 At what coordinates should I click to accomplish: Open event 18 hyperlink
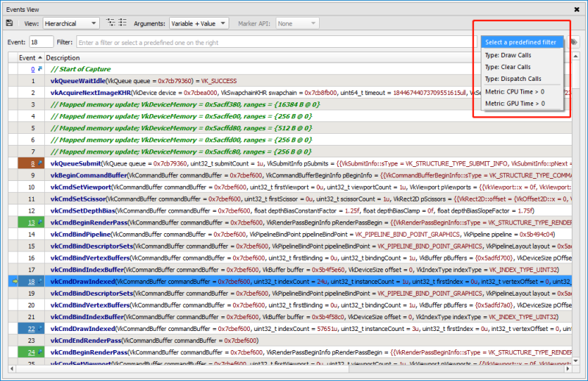[x=32, y=281]
